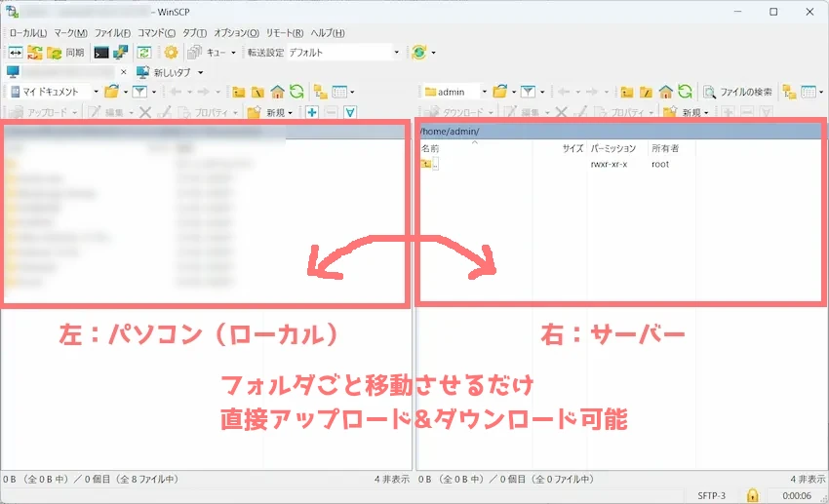Open session in PuTTY icon
829x504 pixels.
[121, 53]
